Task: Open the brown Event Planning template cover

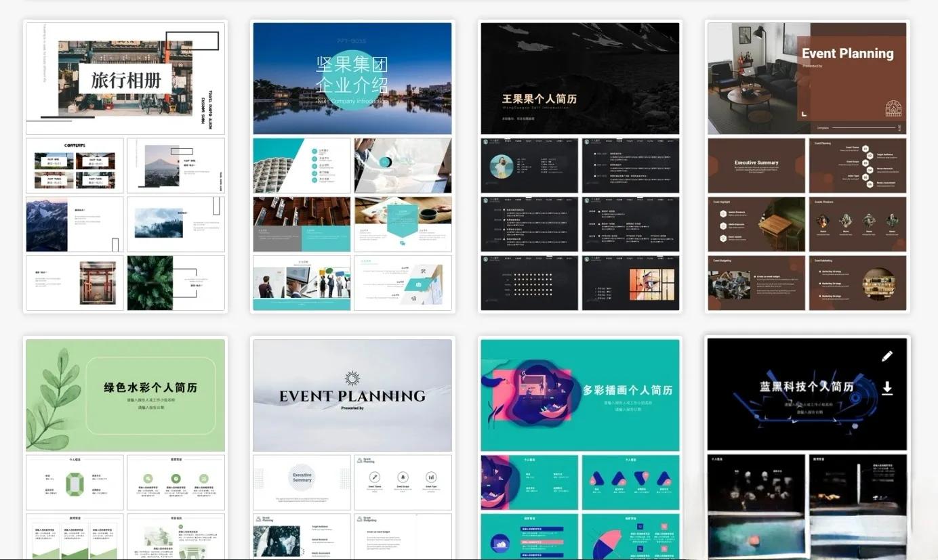Action: [807, 79]
